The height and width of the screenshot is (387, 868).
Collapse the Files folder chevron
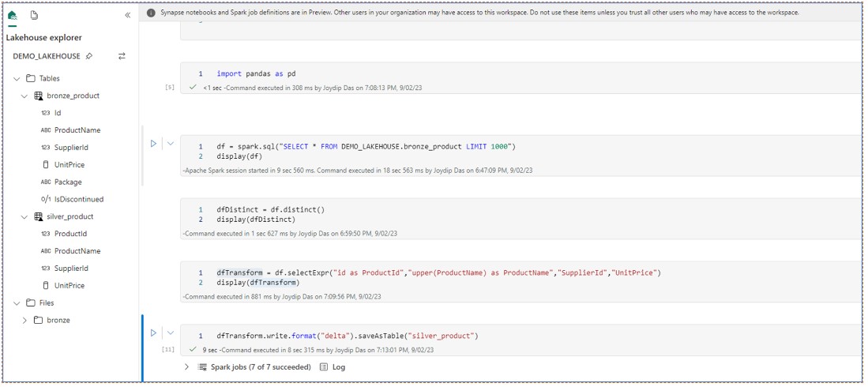tap(16, 303)
